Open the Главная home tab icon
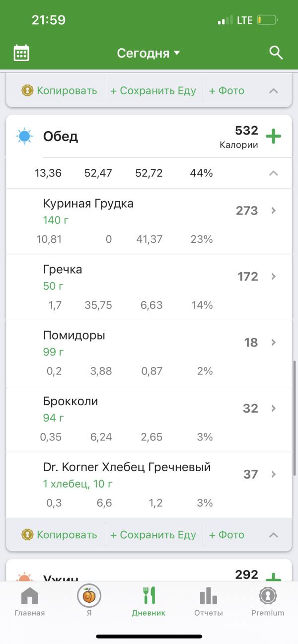The width and height of the screenshot is (298, 644). point(30,595)
